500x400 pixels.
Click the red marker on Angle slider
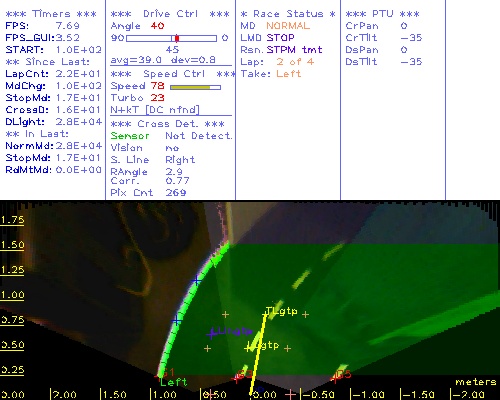coord(177,38)
